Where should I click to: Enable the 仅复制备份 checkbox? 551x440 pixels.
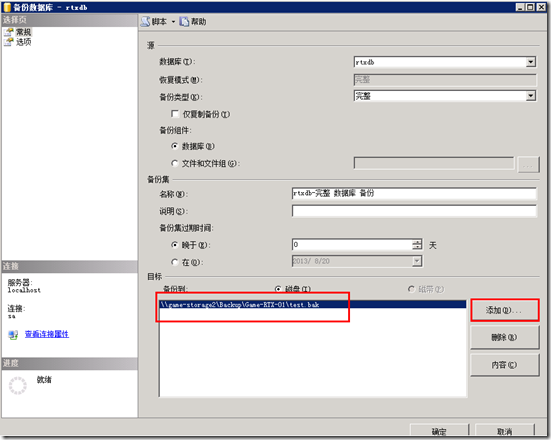[175, 114]
